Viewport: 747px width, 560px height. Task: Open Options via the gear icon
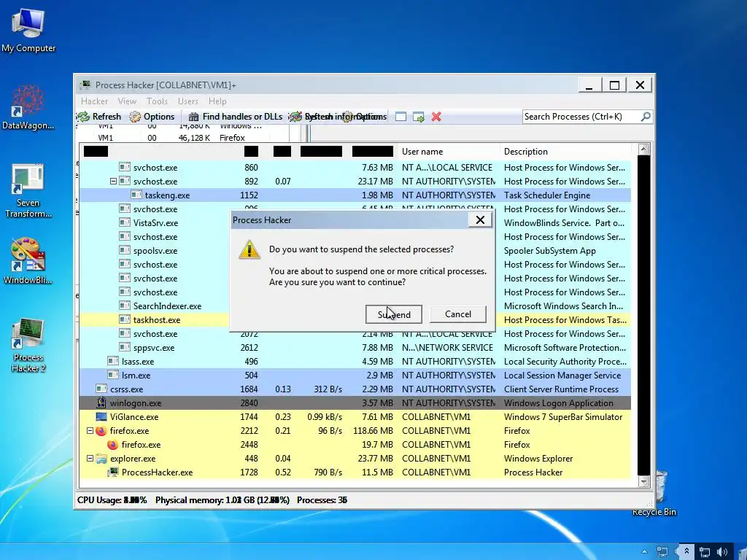tap(135, 117)
